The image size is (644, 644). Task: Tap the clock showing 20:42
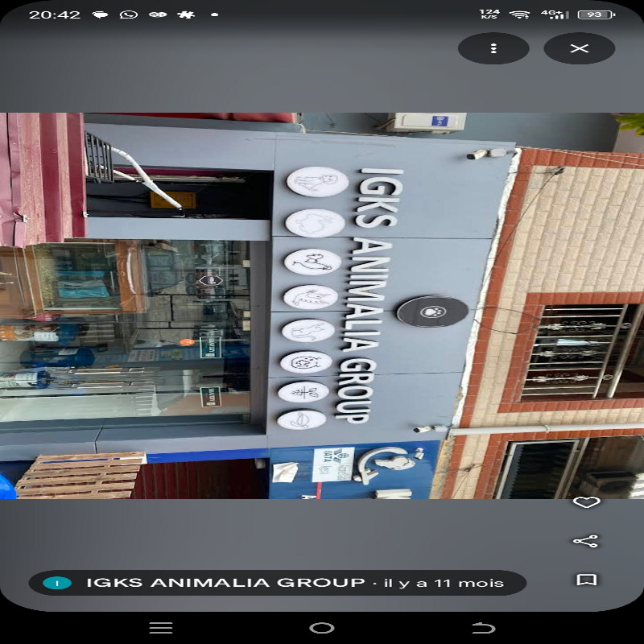tap(55, 14)
